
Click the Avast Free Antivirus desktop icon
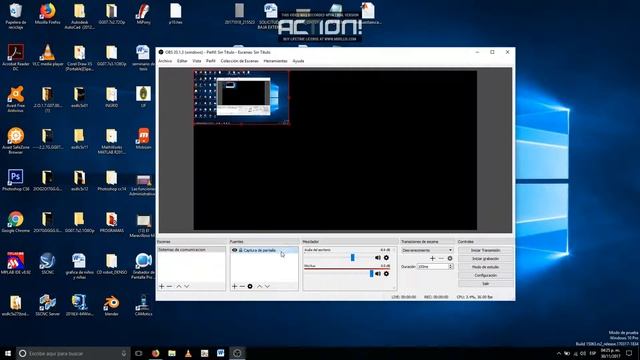coord(16,99)
